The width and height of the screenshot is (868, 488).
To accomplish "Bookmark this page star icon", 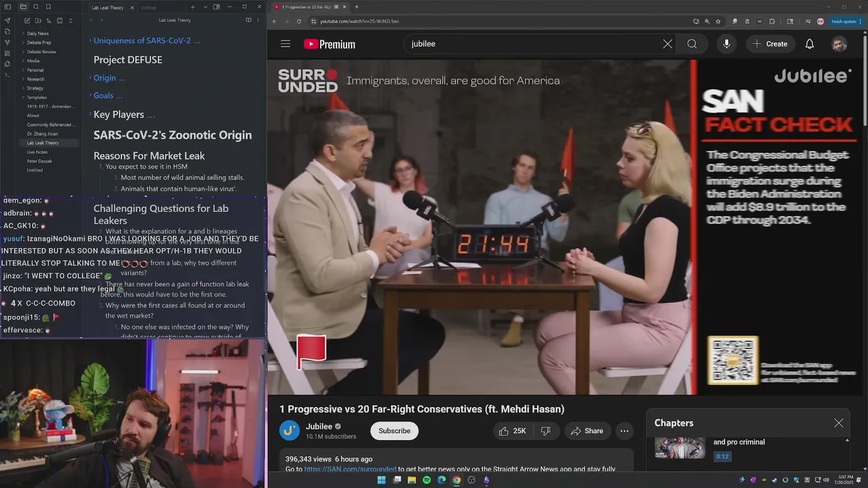I will click(718, 21).
